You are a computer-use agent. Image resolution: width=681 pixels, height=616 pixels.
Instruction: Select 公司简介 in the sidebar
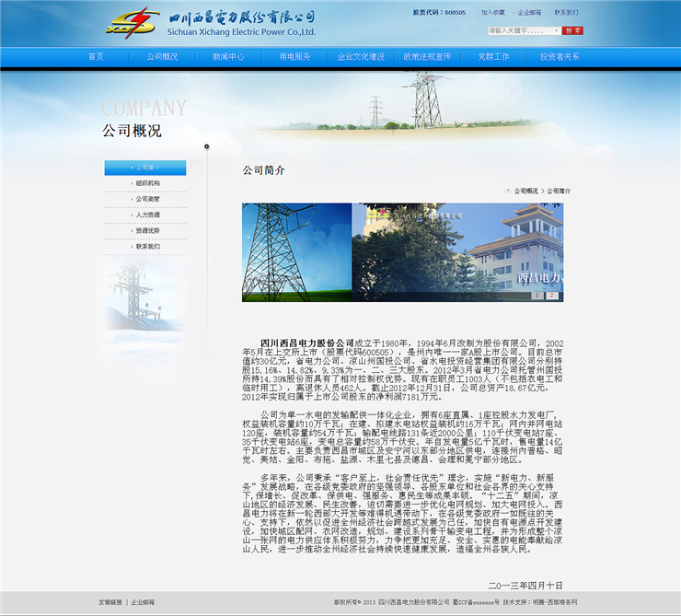(147, 168)
